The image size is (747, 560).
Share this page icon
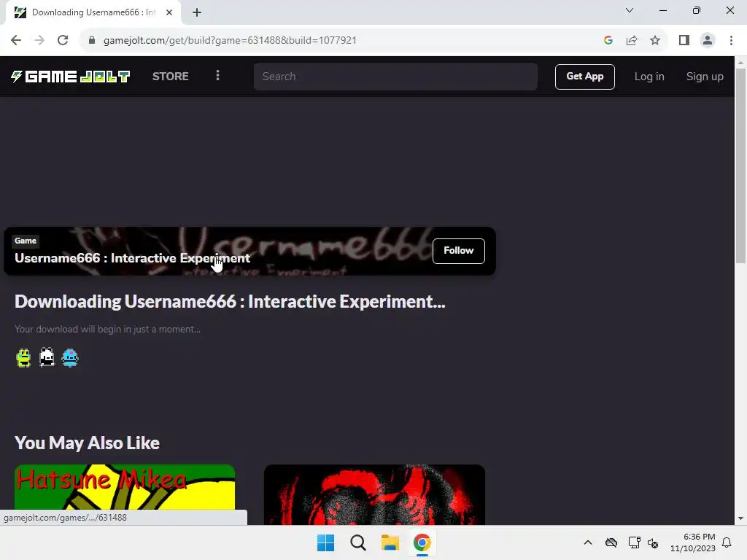click(632, 41)
